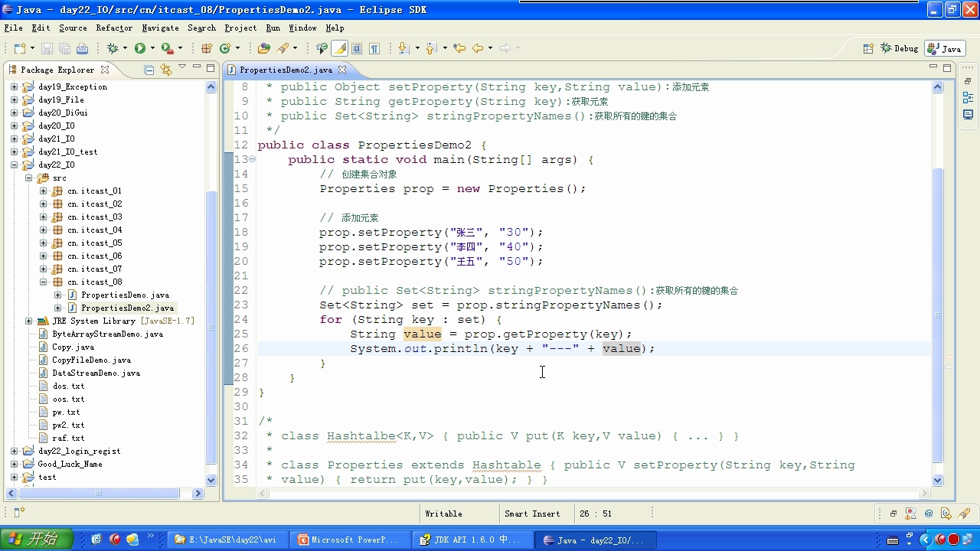
Task: Open the Source menu
Action: (x=73, y=28)
